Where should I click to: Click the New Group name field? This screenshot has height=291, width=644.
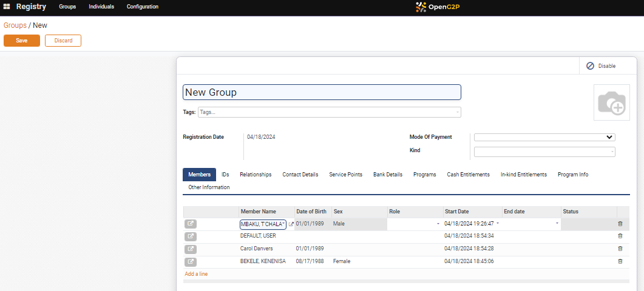322,92
